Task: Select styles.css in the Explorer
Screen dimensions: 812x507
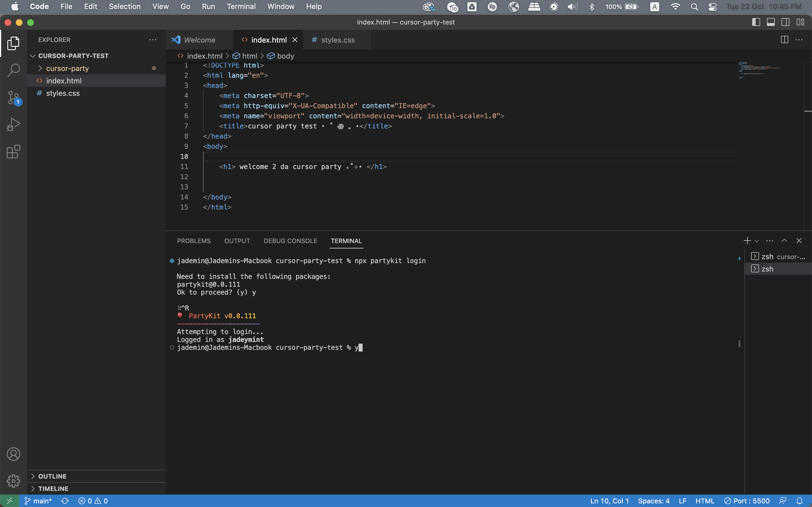Action: [63, 93]
